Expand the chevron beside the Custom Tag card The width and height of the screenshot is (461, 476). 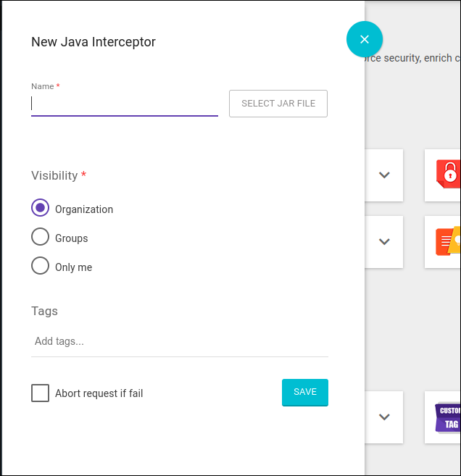pyautogui.click(x=384, y=417)
